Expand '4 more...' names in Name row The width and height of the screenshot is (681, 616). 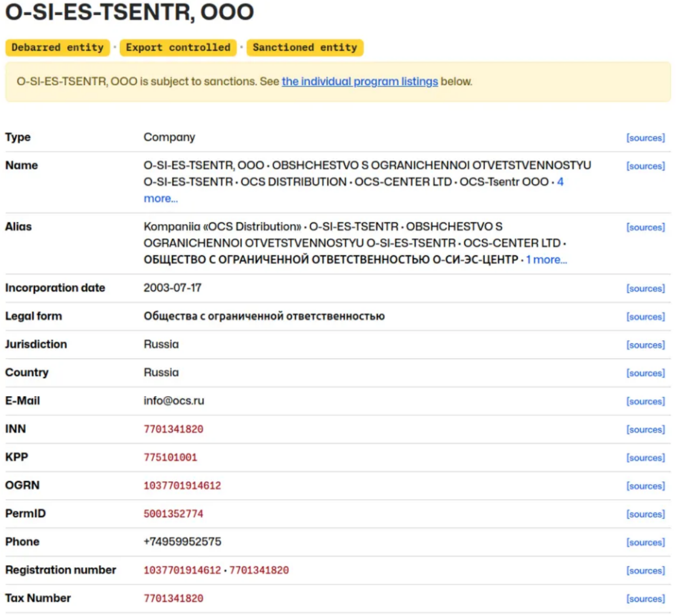click(161, 198)
